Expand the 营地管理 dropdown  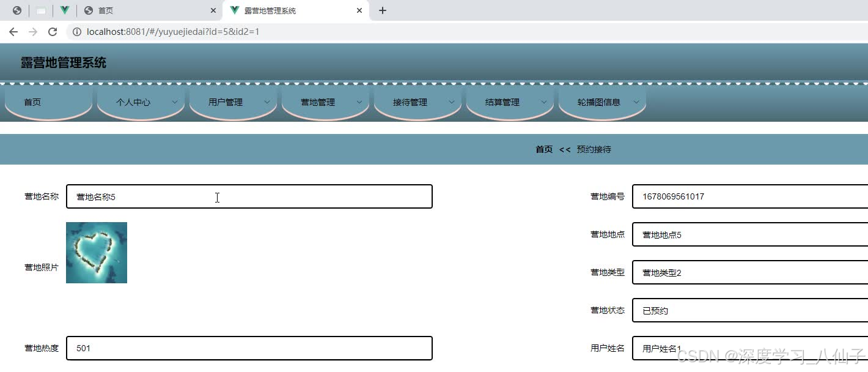coord(325,102)
